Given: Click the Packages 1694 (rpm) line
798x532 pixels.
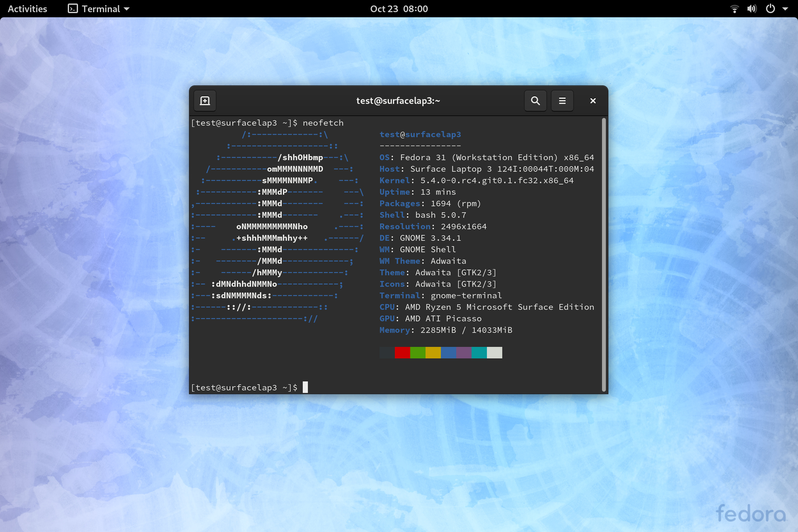Looking at the screenshot, I should point(430,204).
